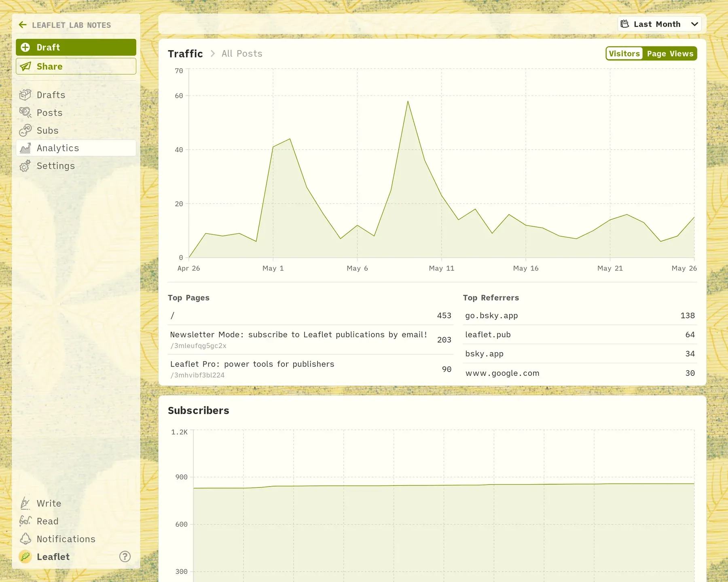Click the Leaflet avatar icon
This screenshot has width=728, height=582.
tap(25, 557)
